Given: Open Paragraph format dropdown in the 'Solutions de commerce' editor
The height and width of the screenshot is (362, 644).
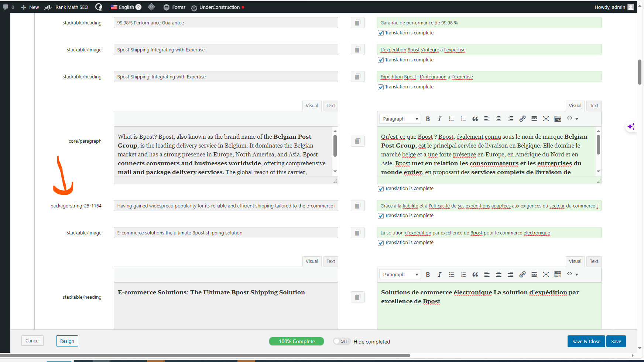Looking at the screenshot, I should 400,274.
